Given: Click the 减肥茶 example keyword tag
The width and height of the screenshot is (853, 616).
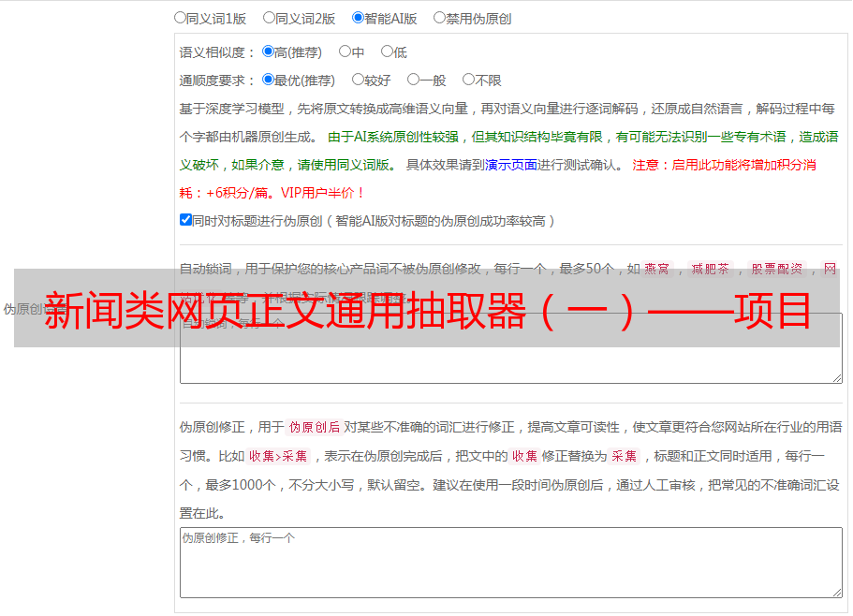Looking at the screenshot, I should [x=710, y=269].
